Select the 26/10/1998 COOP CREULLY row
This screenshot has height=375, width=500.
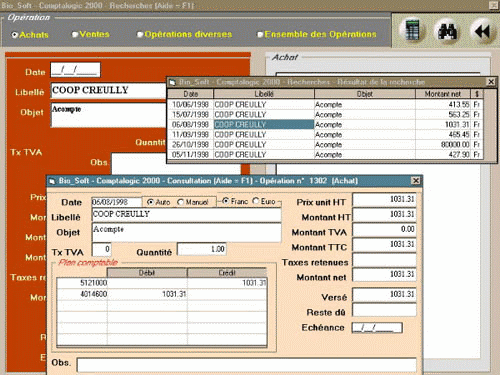(325, 145)
